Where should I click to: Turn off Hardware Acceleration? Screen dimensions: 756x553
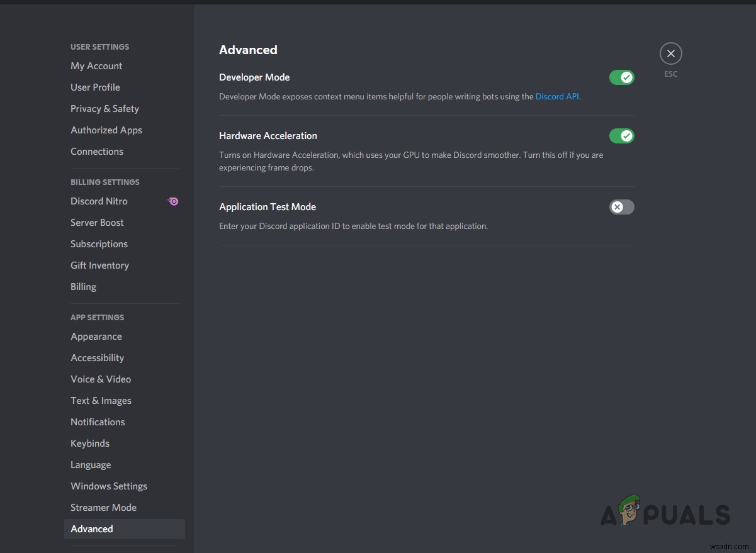coord(621,135)
